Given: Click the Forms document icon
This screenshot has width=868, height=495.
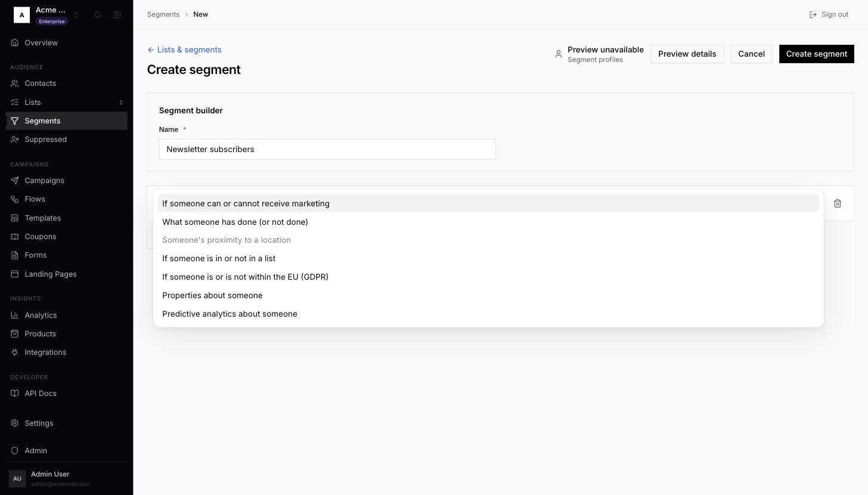Looking at the screenshot, I should click(x=15, y=255).
